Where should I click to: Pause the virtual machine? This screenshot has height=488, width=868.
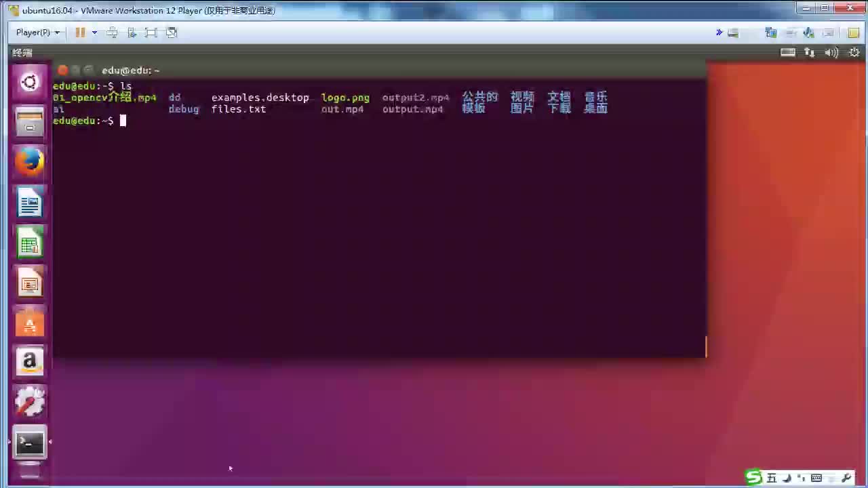tap(80, 33)
